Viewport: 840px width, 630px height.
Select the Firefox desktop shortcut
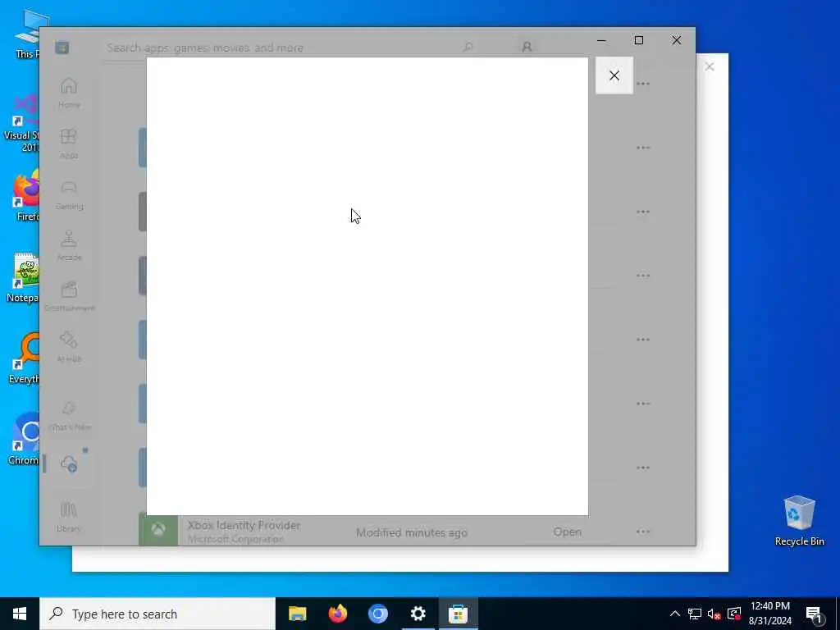[27, 195]
